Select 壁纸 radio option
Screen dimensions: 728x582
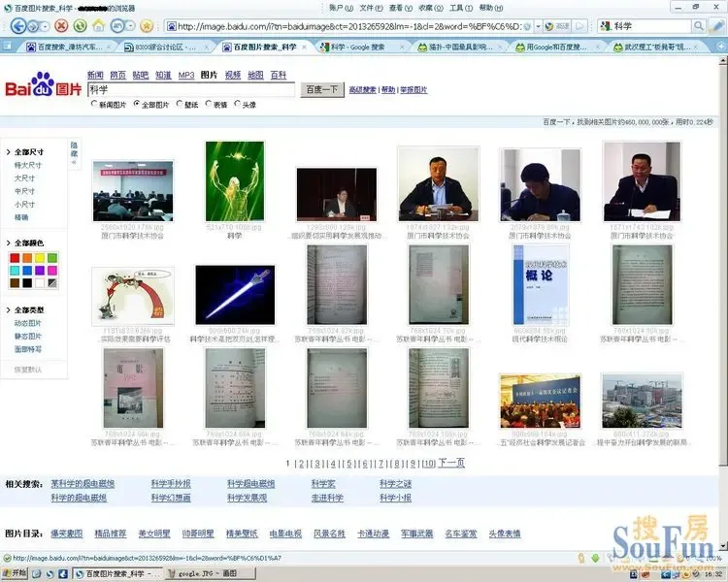(180, 104)
